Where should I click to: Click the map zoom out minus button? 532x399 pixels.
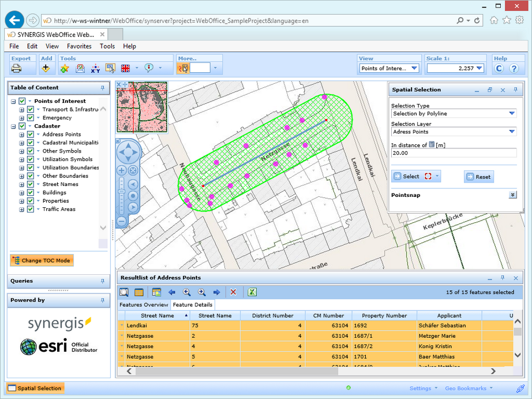[122, 221]
